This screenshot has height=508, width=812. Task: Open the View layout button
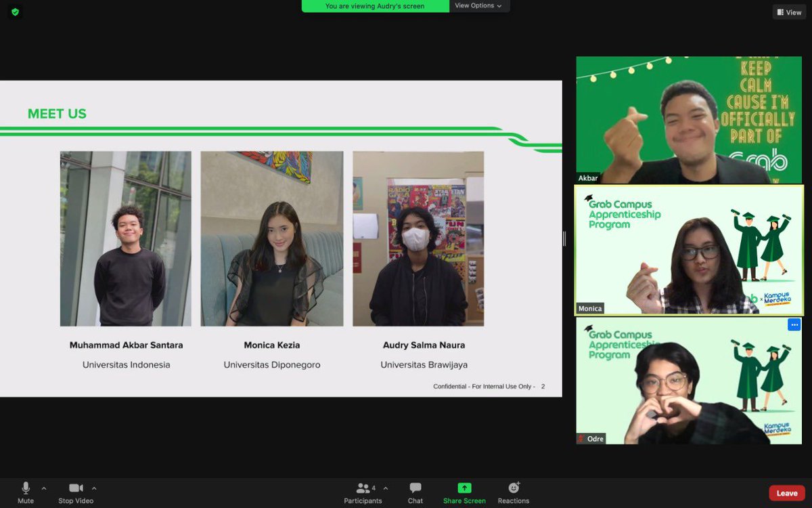coord(790,12)
